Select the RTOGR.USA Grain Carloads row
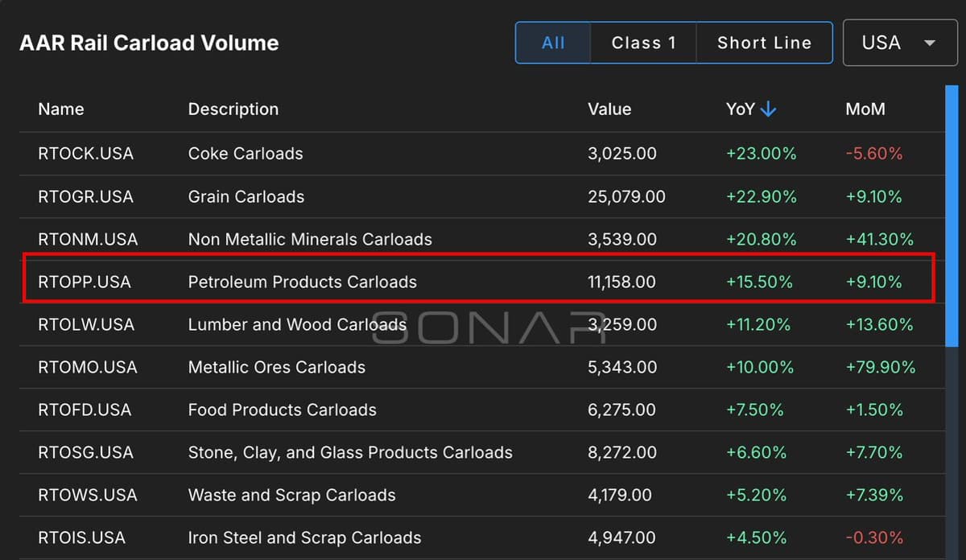 (246, 196)
